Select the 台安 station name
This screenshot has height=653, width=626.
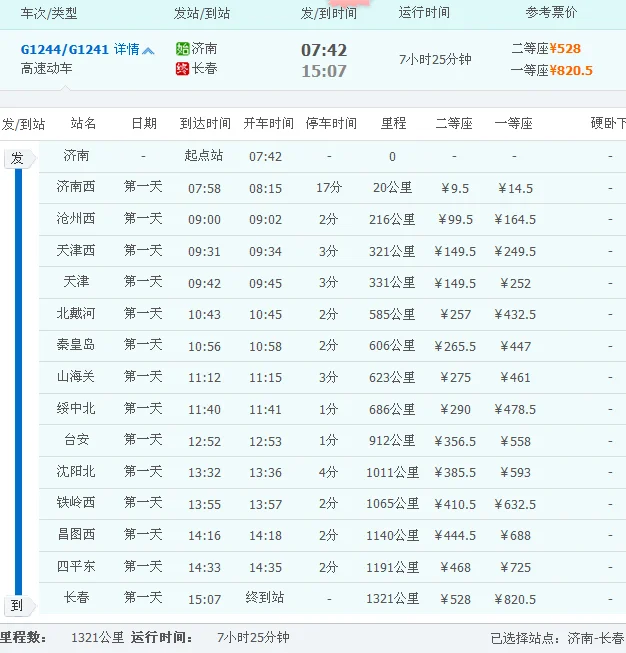pyautogui.click(x=77, y=440)
